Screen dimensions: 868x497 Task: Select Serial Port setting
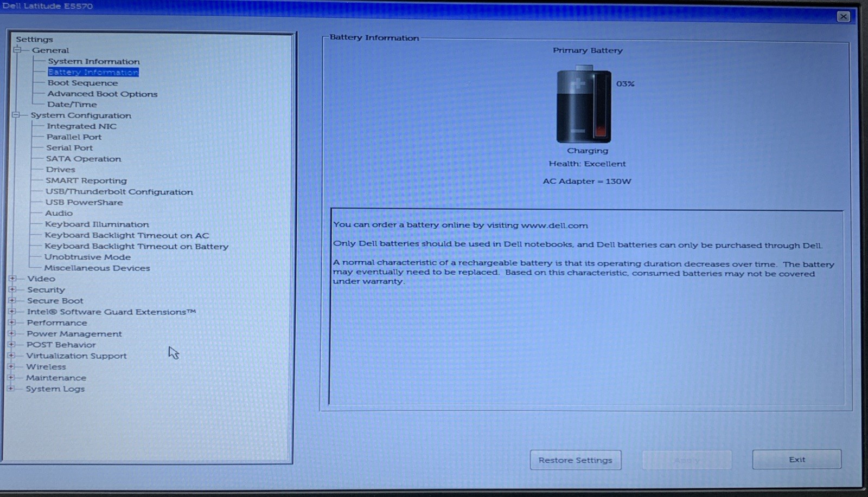69,147
